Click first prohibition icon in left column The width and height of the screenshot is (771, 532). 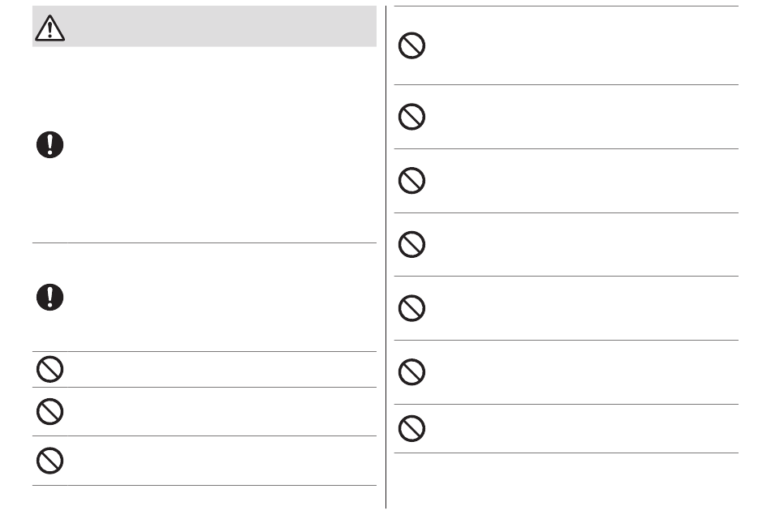tap(50, 369)
